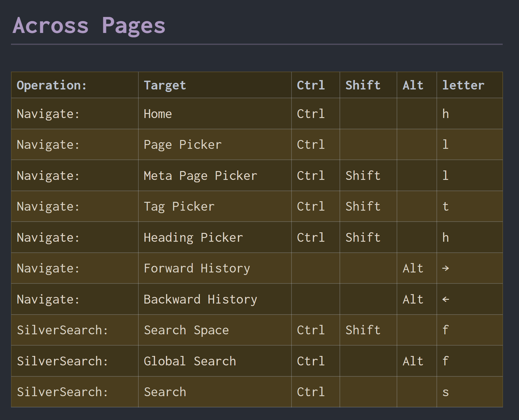Select the 'Heading Picker' cell
Viewport: 519px width, 420px height.
[193, 238]
